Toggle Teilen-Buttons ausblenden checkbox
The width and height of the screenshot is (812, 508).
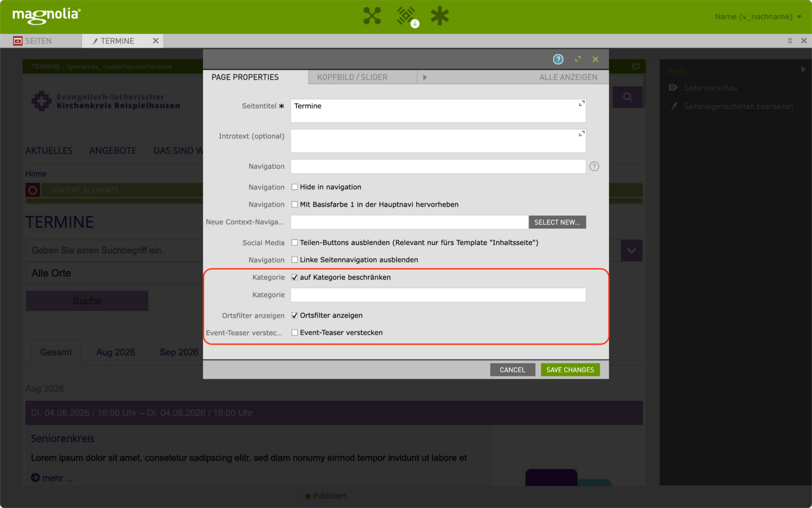click(x=294, y=242)
